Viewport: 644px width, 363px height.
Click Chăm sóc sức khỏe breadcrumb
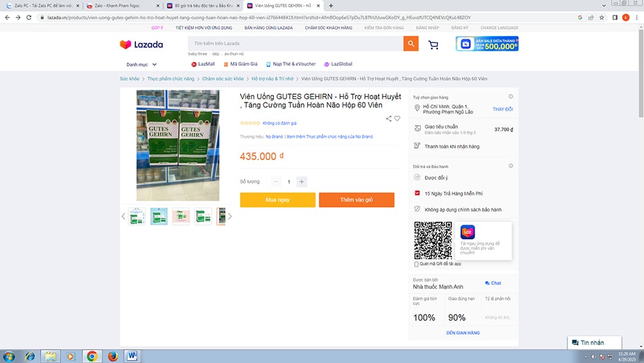click(x=223, y=79)
